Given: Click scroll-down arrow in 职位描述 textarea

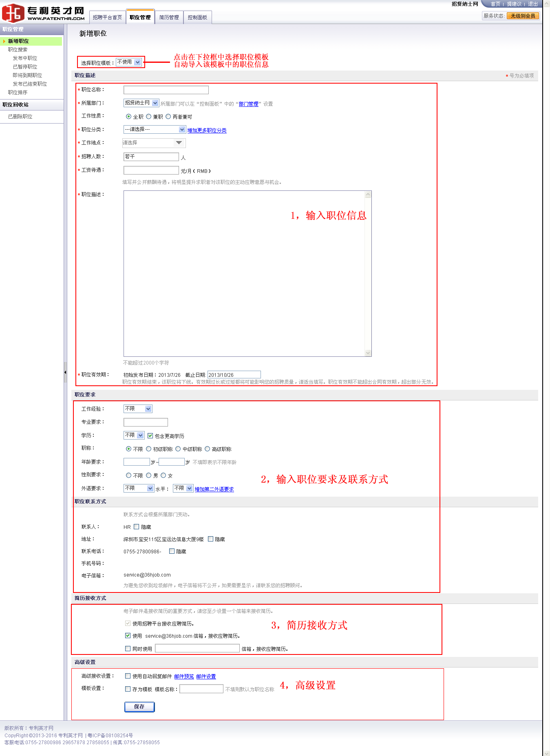Looking at the screenshot, I should 368,353.
